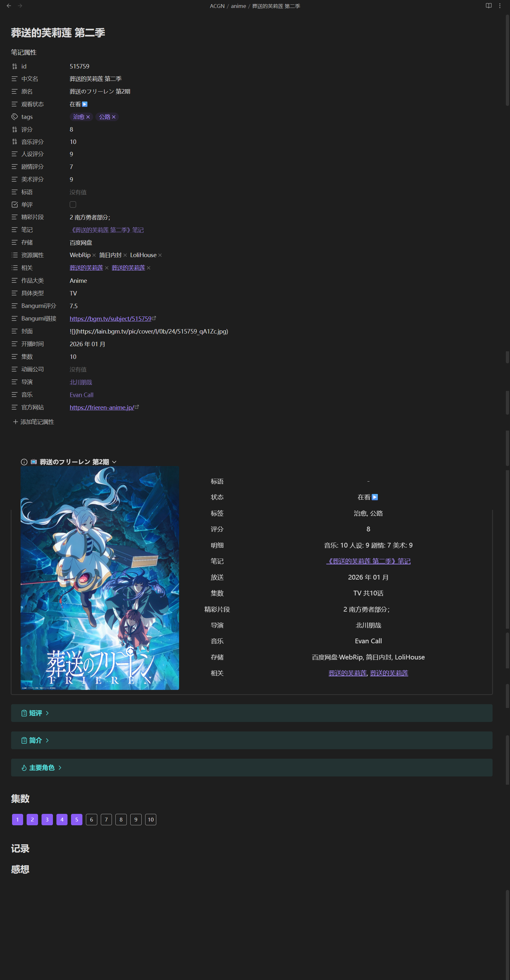Open the more options vertical dots menu
Viewport: 510px width, 980px height.
500,6
